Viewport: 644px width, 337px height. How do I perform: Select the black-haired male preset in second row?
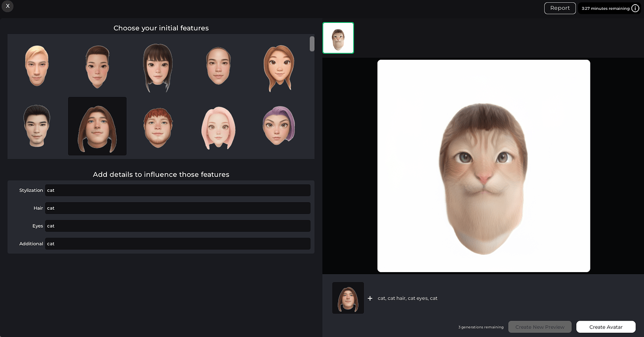coord(36,126)
